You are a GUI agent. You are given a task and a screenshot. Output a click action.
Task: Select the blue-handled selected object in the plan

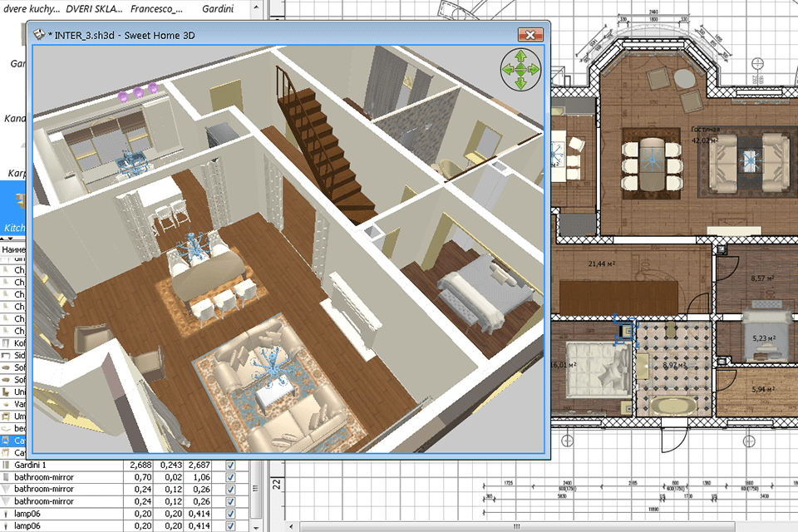point(625,330)
